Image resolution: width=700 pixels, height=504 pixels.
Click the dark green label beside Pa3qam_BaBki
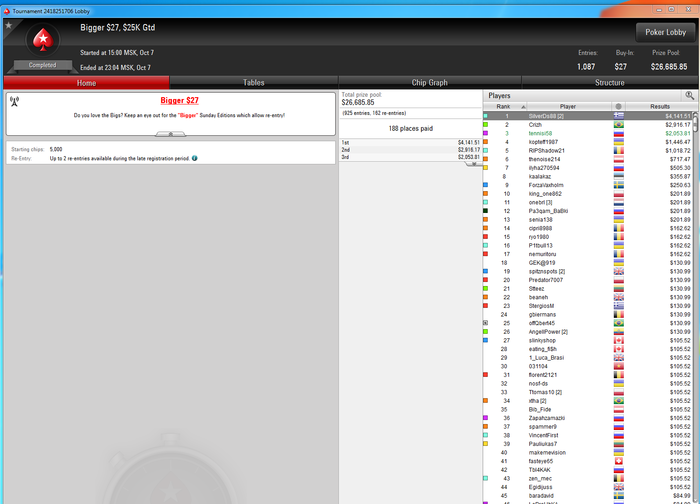486,211
